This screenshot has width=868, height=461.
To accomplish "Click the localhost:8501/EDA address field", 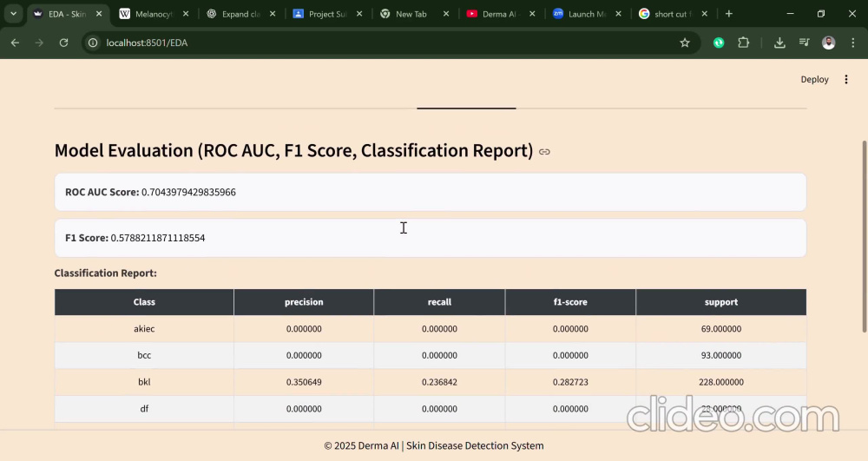I will pos(387,43).
